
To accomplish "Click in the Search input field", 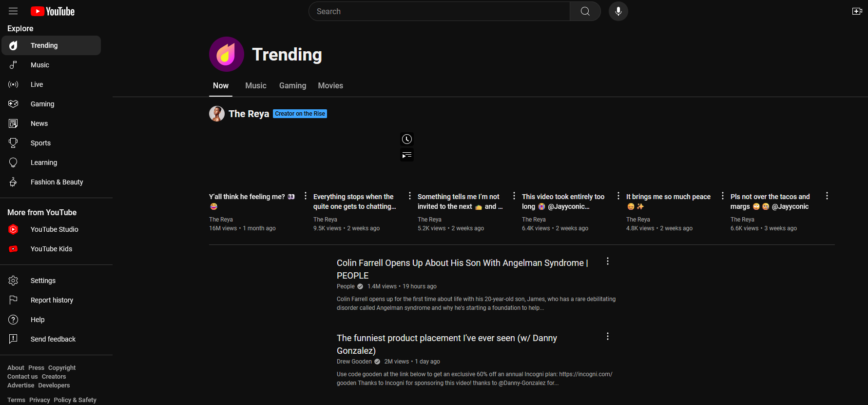I will point(439,11).
